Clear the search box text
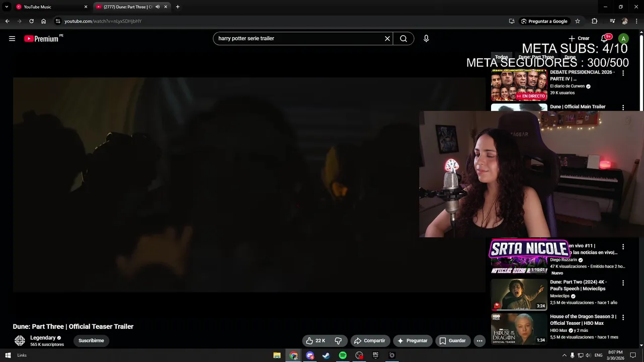Screen dimensions: 644x362 [x=387, y=39]
